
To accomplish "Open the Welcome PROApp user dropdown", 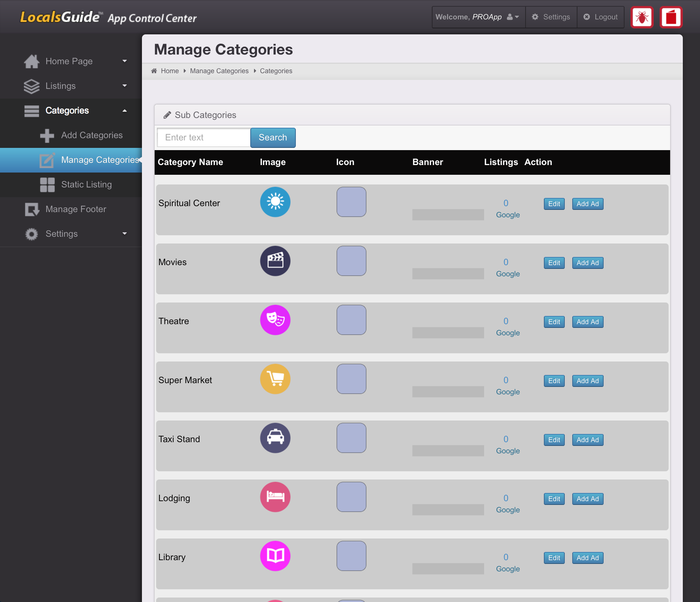I will point(478,17).
